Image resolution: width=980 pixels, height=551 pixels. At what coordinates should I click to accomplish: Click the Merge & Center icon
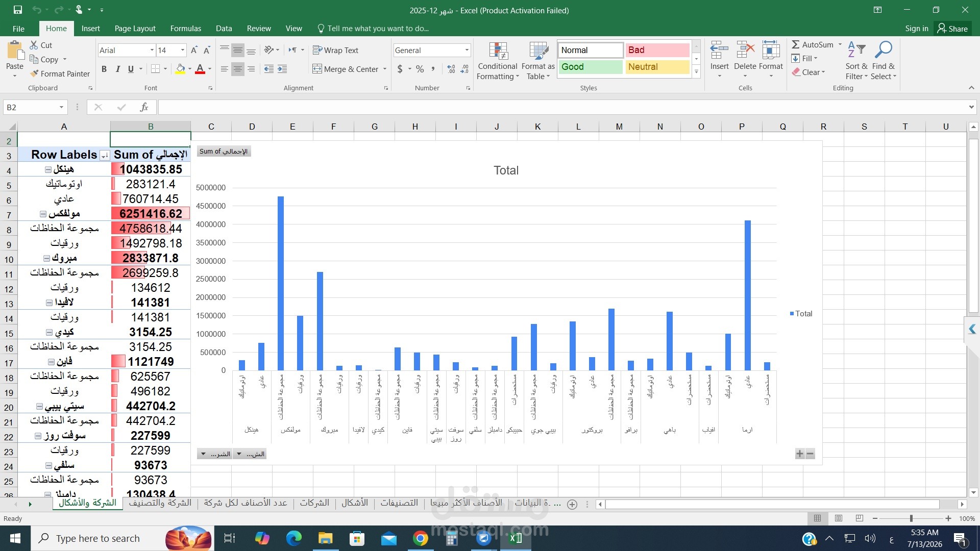tap(317, 69)
